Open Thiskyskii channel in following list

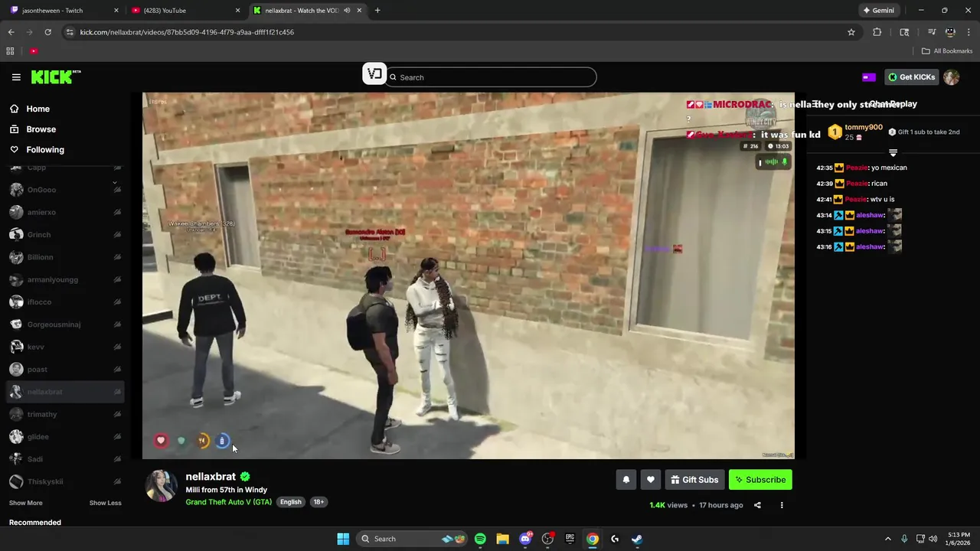[65, 481]
